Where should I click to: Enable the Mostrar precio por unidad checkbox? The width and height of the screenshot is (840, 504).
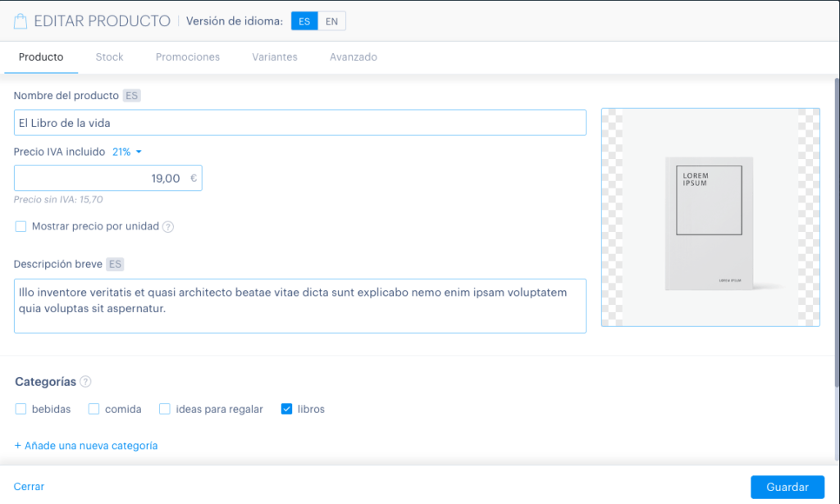coord(21,226)
